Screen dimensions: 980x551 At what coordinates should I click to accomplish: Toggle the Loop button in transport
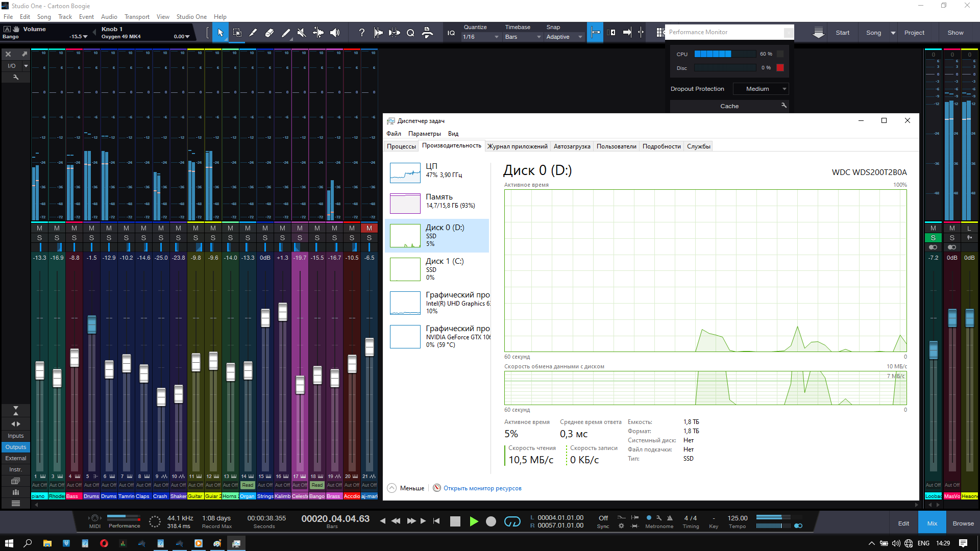(x=512, y=521)
